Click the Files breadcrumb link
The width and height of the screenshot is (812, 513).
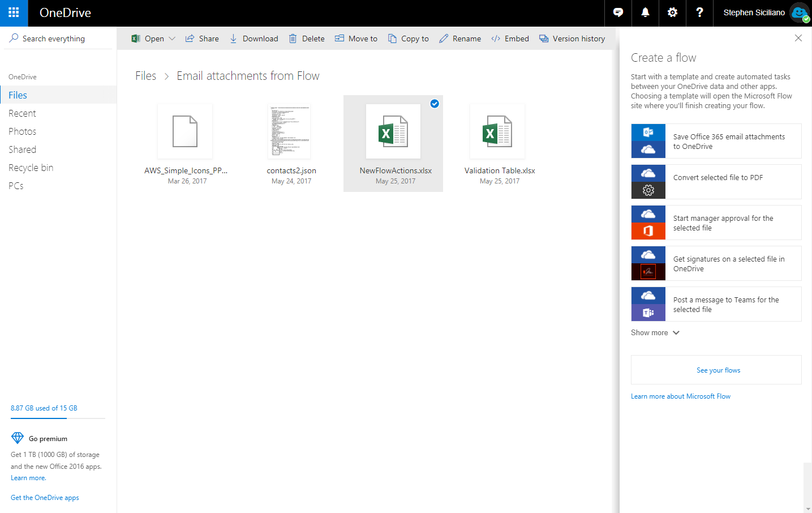click(x=145, y=76)
